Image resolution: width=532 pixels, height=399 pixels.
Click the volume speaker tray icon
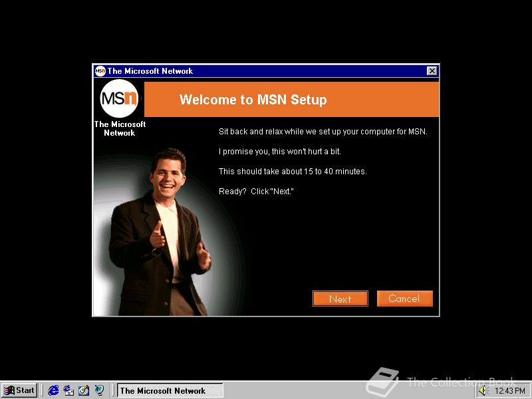point(483,391)
